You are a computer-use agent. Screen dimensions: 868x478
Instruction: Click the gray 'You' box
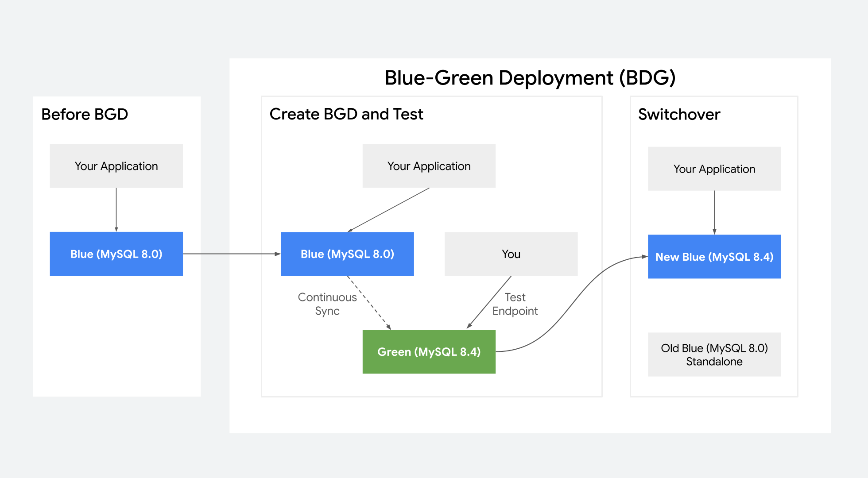tap(511, 254)
